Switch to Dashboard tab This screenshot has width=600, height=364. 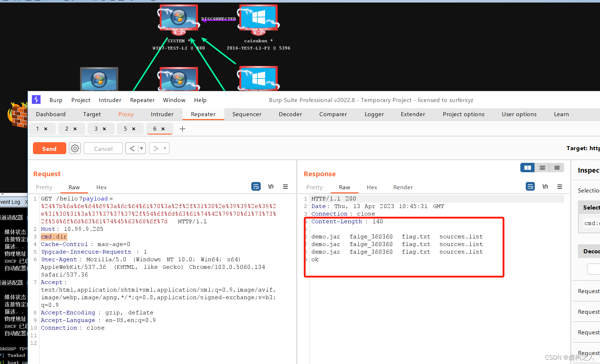[x=51, y=114]
